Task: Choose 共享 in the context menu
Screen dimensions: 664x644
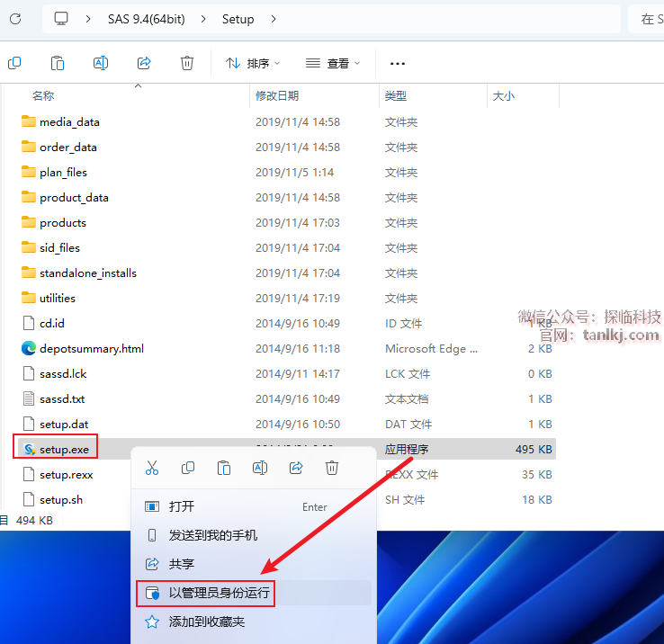Action: pos(254,564)
